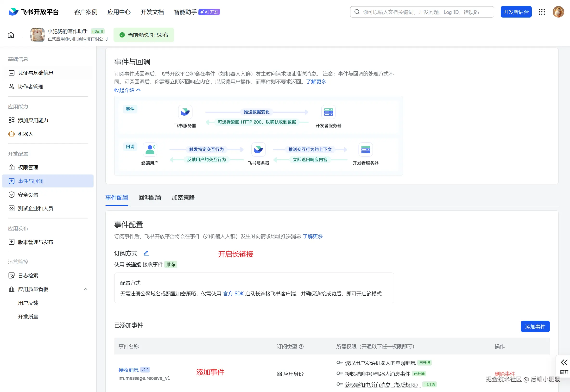The image size is (570, 392).
Task: Open 机器人 in sidebar
Action: (25, 134)
